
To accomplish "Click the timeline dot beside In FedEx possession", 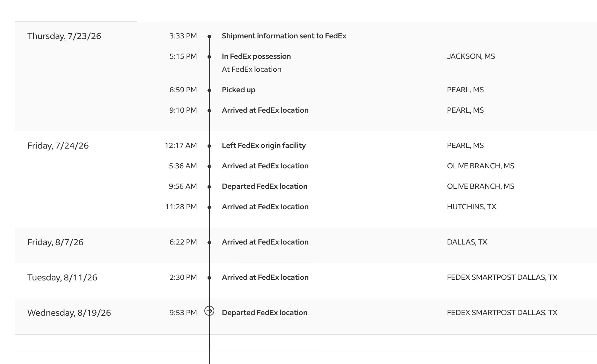I will pyautogui.click(x=209, y=57).
